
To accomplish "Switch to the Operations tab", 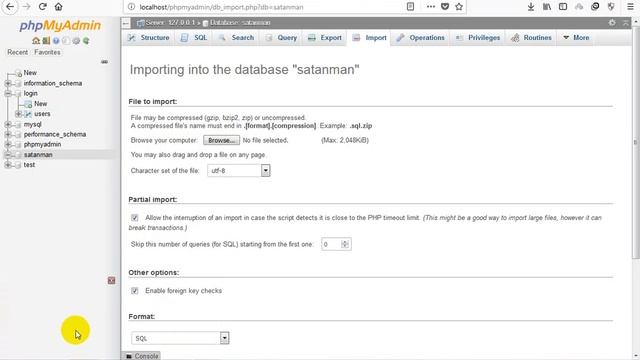I will [x=420, y=38].
